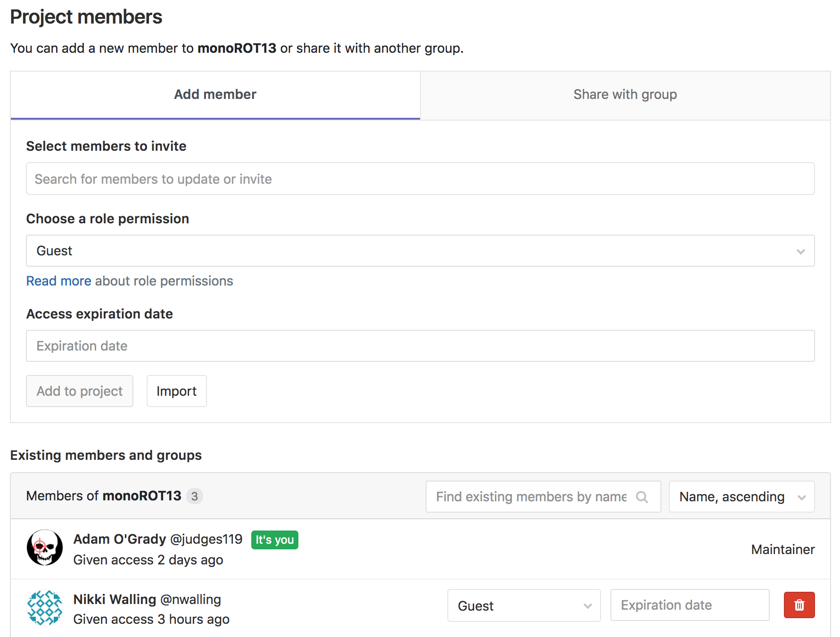This screenshot has width=840, height=637.
Task: Delete Nikki Walling with the red trash icon
Action: (x=799, y=605)
